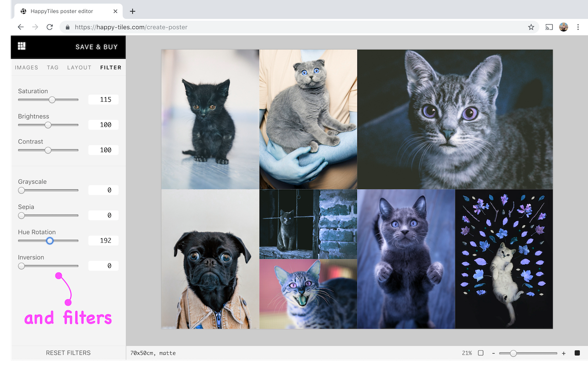Click RESET FILTERS at the bottom
Screen dimensions: 588x373
pyautogui.click(x=68, y=353)
